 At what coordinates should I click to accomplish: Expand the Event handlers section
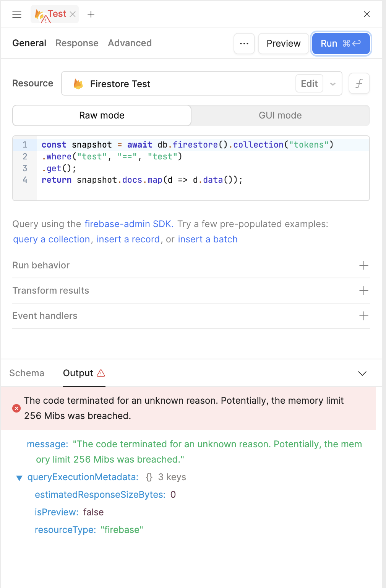(x=363, y=316)
